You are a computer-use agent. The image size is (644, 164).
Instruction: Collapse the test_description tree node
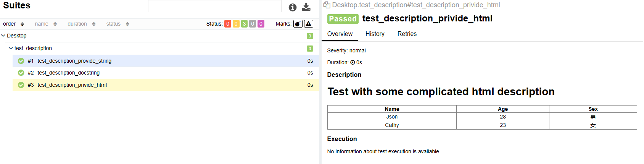point(11,48)
